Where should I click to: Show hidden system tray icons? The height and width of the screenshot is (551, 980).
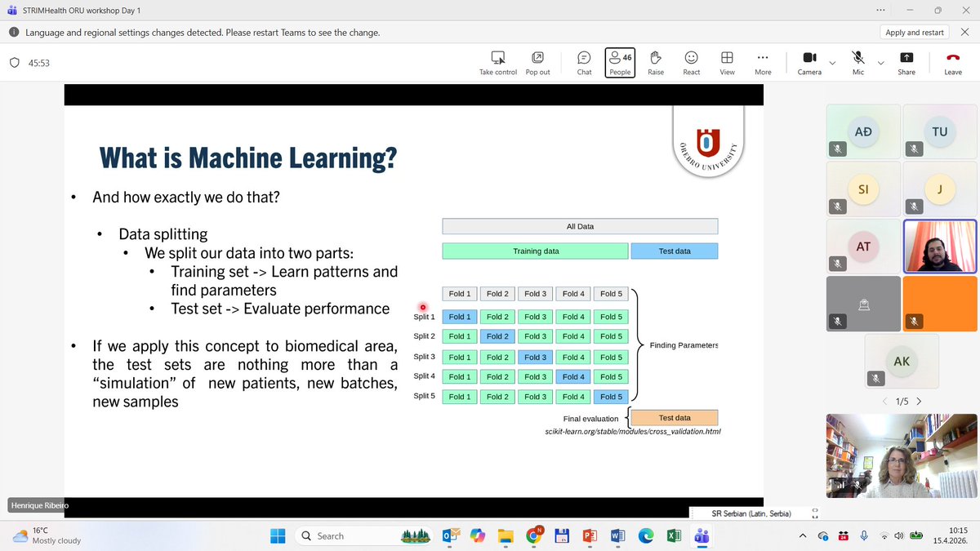[x=803, y=535]
